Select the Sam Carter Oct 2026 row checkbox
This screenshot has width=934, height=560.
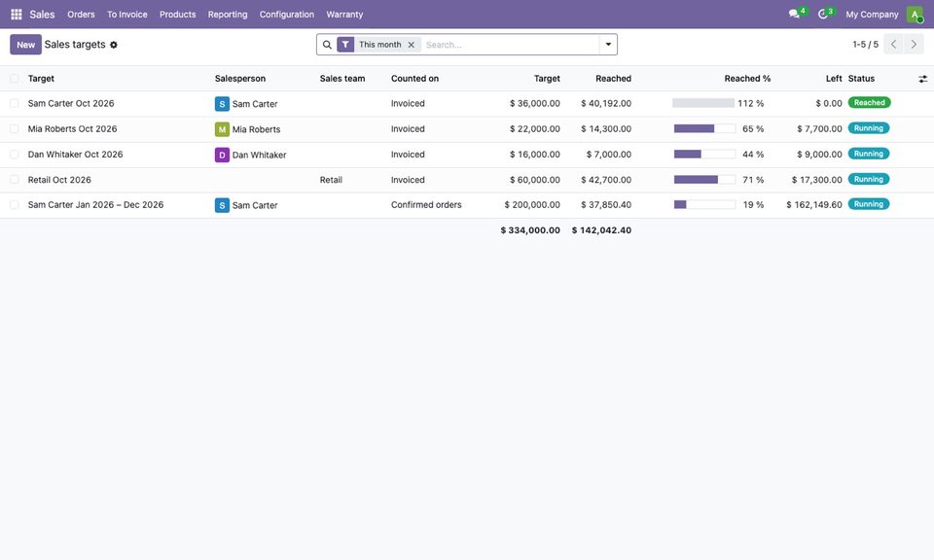click(x=15, y=104)
